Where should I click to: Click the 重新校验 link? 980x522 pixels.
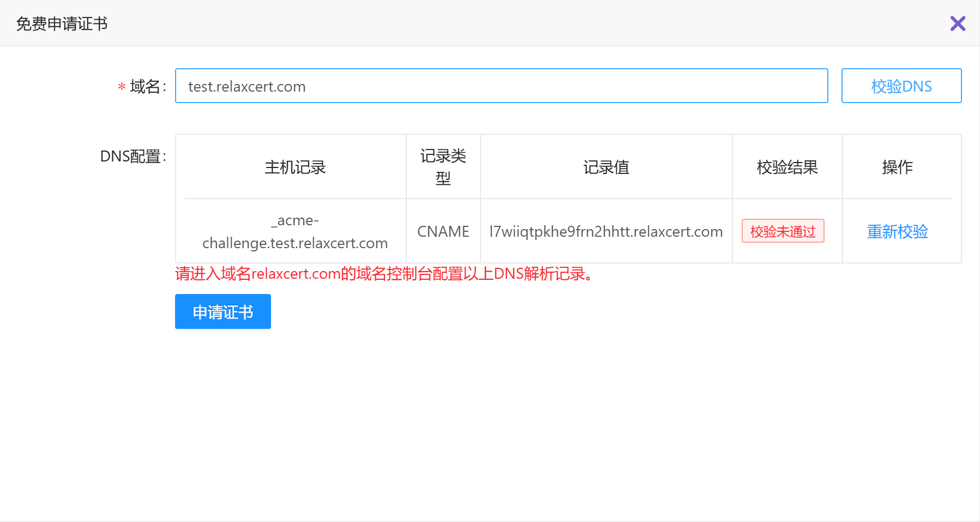(x=897, y=231)
